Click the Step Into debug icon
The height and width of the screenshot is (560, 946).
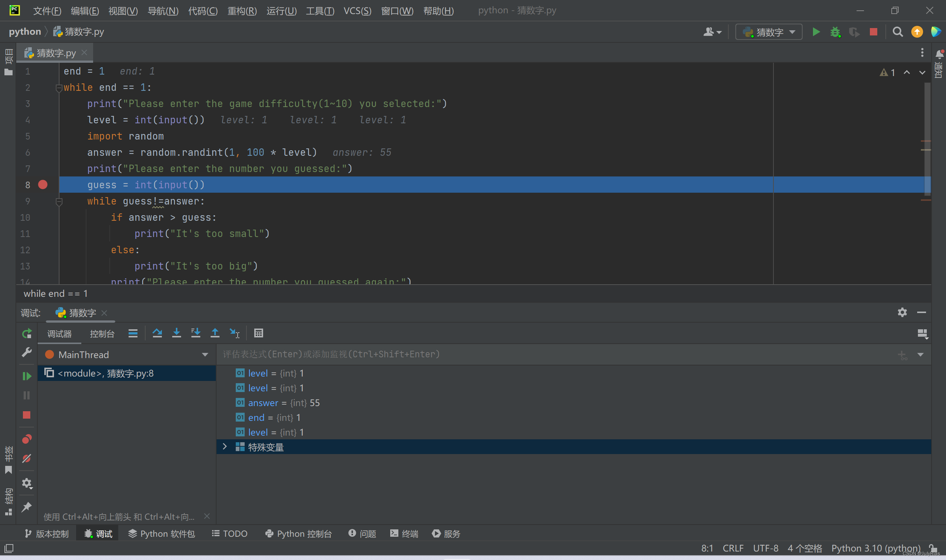pos(176,333)
